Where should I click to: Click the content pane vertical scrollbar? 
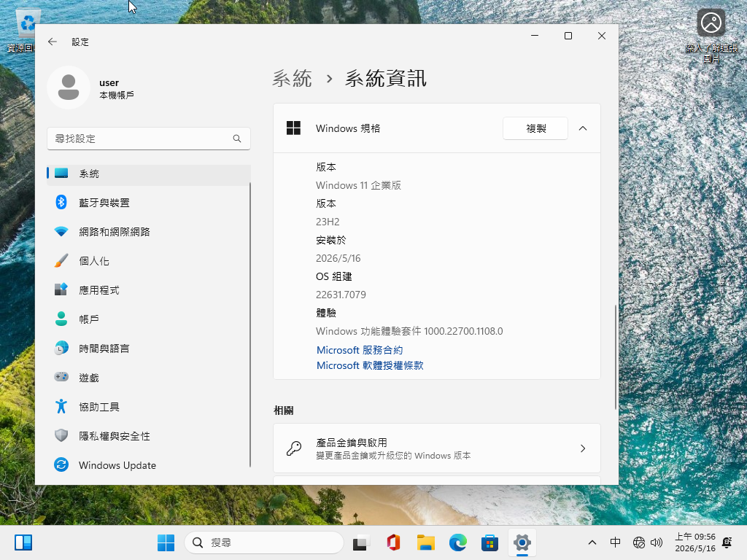616,357
